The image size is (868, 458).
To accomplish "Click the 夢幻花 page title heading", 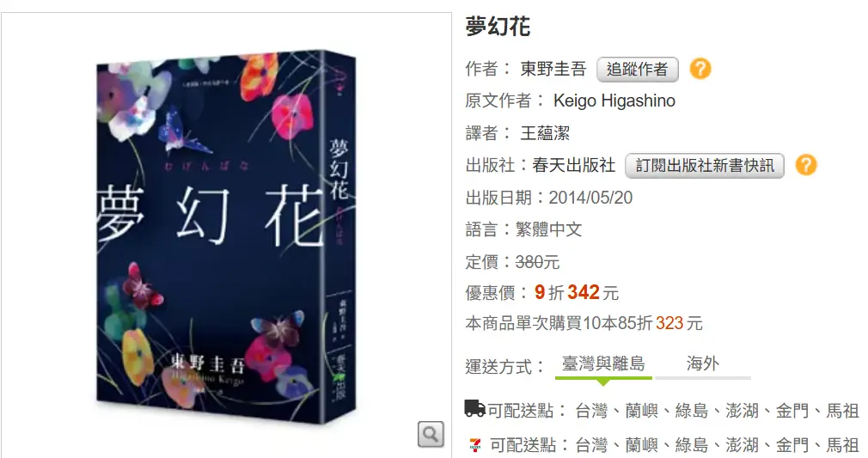I will click(x=498, y=26).
